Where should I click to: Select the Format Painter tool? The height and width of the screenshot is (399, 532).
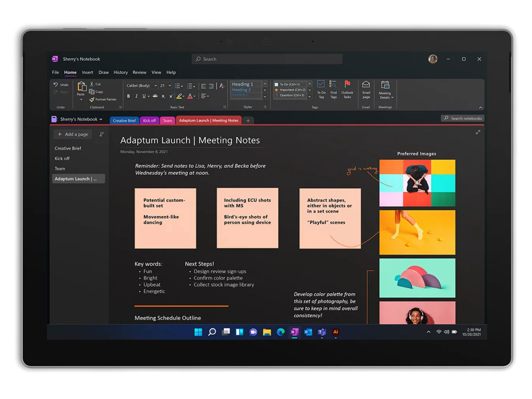coord(103,99)
